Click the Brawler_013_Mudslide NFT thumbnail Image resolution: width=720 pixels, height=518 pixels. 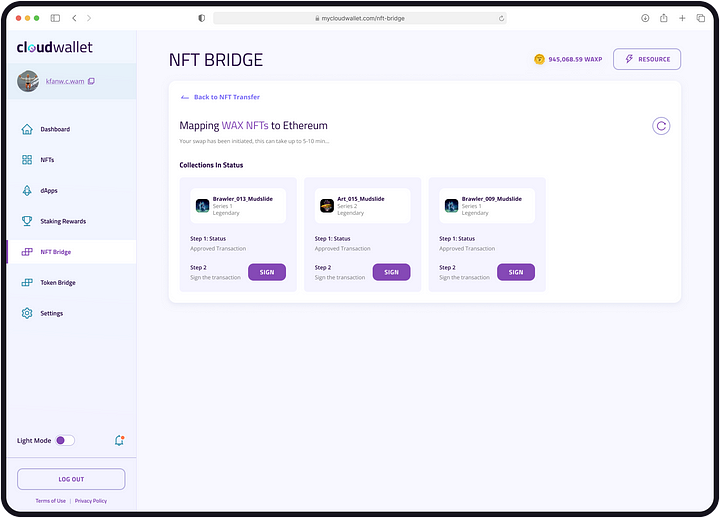click(x=202, y=206)
